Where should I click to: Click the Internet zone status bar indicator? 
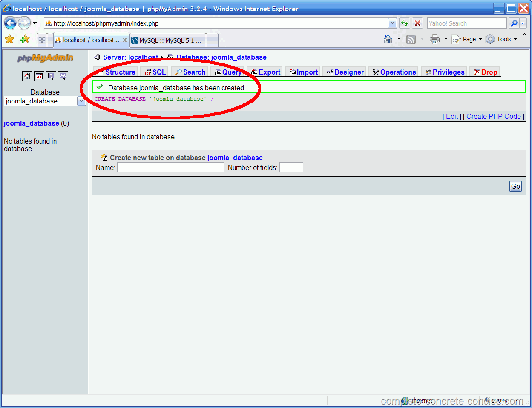pyautogui.click(x=417, y=401)
